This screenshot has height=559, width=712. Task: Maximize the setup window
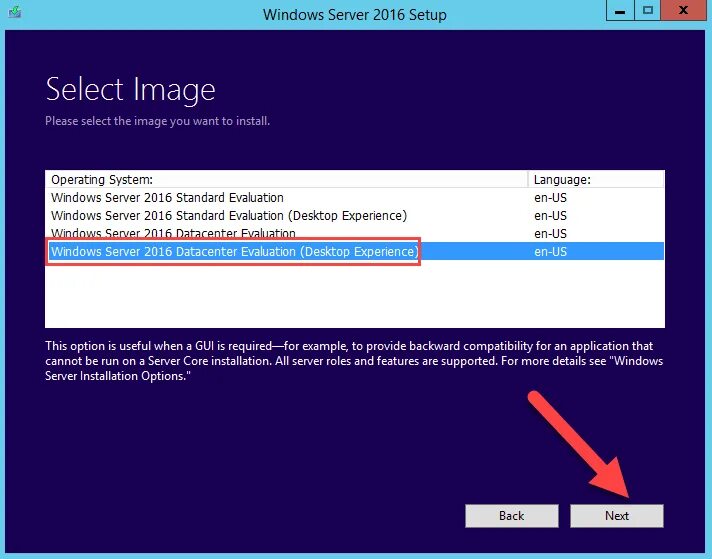648,10
